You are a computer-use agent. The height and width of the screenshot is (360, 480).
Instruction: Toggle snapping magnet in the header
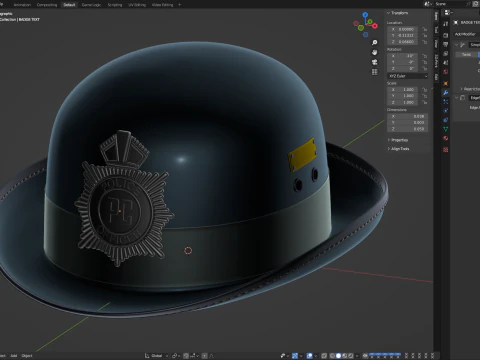pyautogui.click(x=186, y=356)
